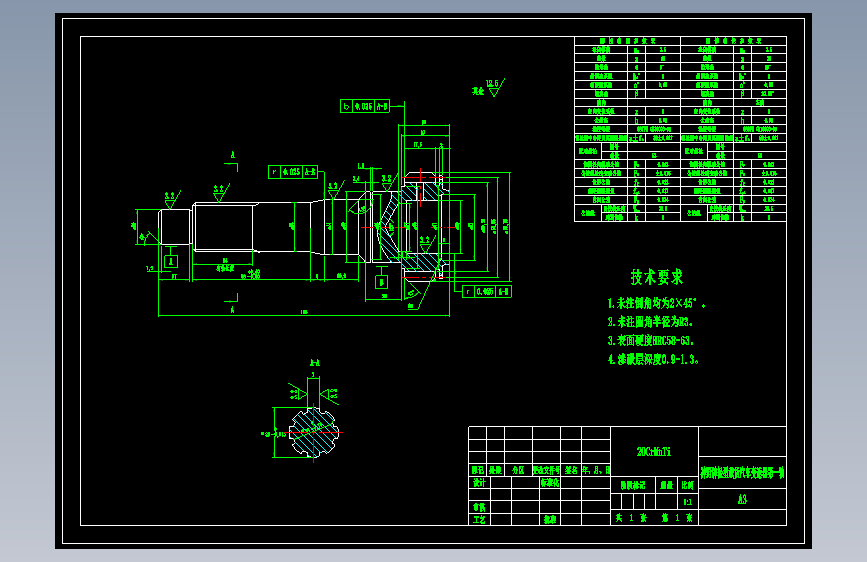Click the 工艺 cell in title block
Image resolution: width=867 pixels, height=562 pixels.
[x=479, y=520]
